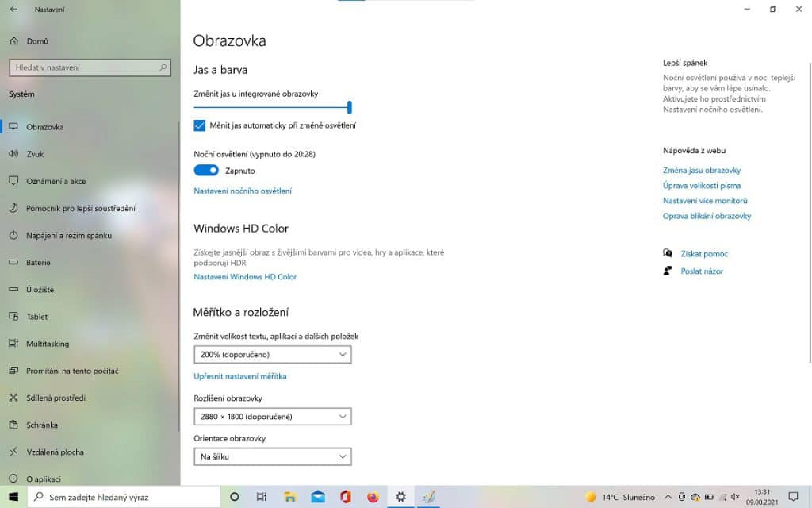Open the 14°C Slunečno weather widget
This screenshot has width=812, height=508.
pos(620,497)
